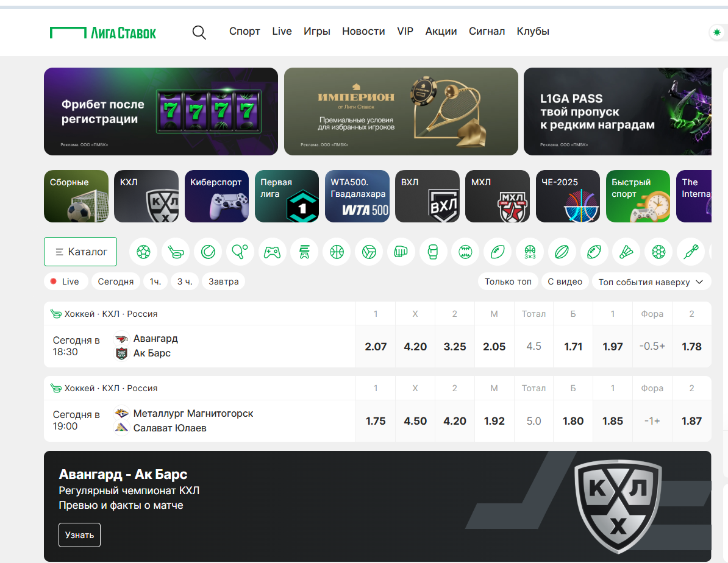
Task: Choose the 3x3 basketball icon
Action: pos(530,252)
